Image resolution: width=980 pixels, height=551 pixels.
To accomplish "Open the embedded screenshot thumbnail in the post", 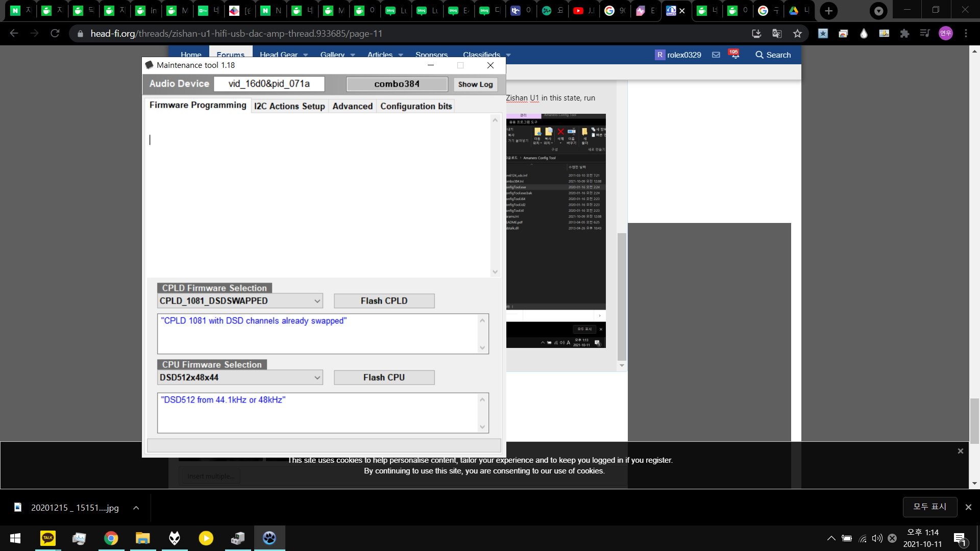I will [556, 231].
